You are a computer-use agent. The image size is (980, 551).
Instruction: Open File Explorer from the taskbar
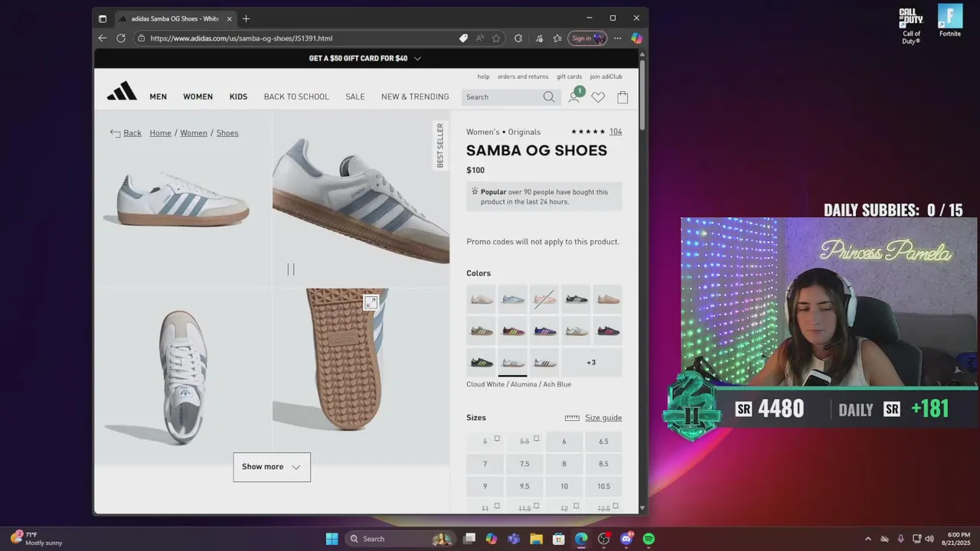pos(536,539)
